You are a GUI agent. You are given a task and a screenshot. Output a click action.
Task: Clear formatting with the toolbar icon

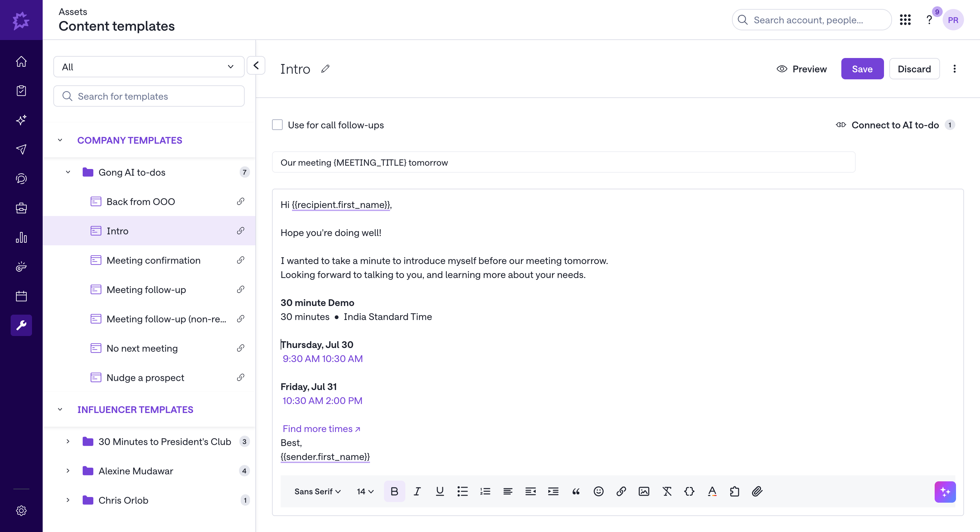[x=667, y=491]
